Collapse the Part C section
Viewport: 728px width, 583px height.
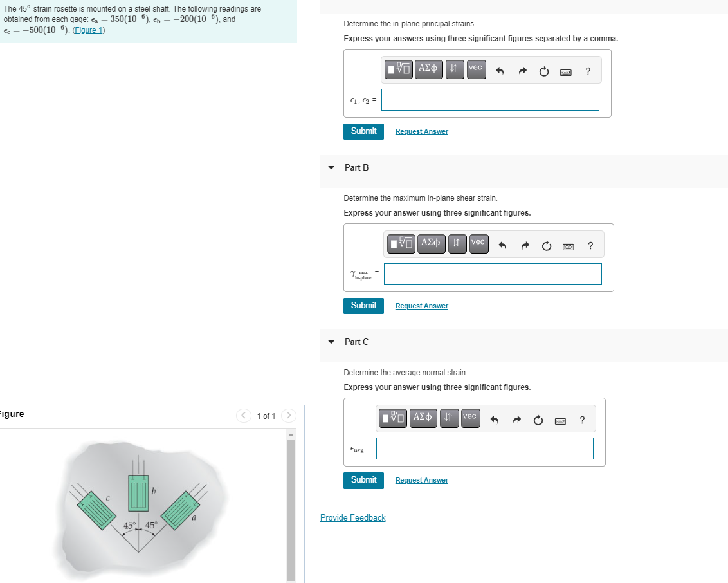pyautogui.click(x=331, y=342)
